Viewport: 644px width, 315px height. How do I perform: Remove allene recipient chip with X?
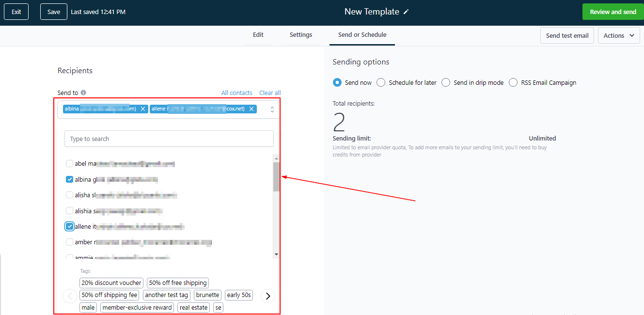(251, 109)
